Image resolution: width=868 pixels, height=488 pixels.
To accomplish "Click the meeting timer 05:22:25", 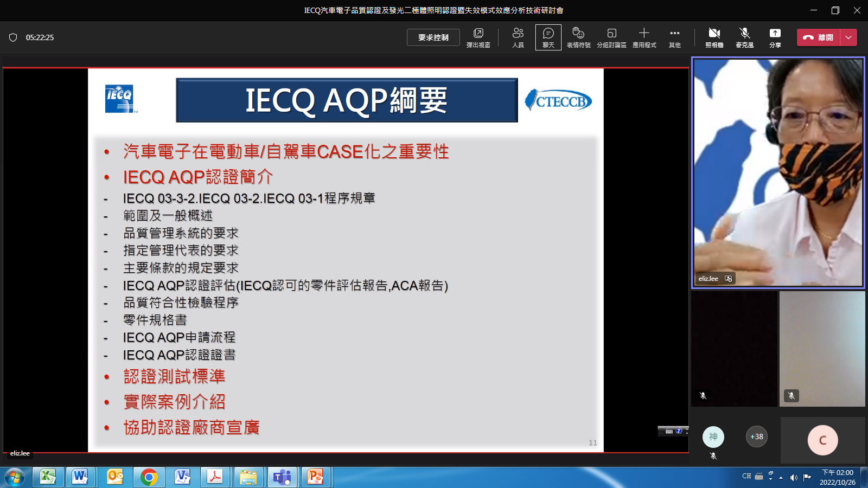I will coord(40,37).
